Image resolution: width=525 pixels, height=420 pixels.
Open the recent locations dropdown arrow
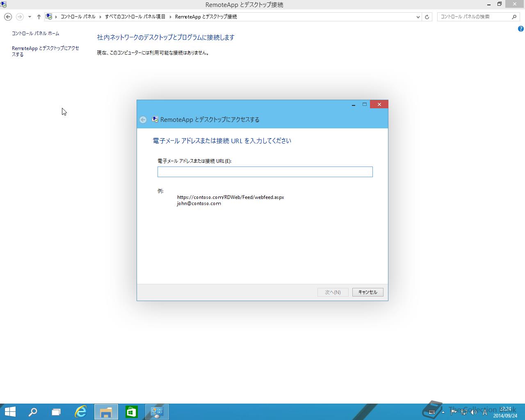(30, 17)
